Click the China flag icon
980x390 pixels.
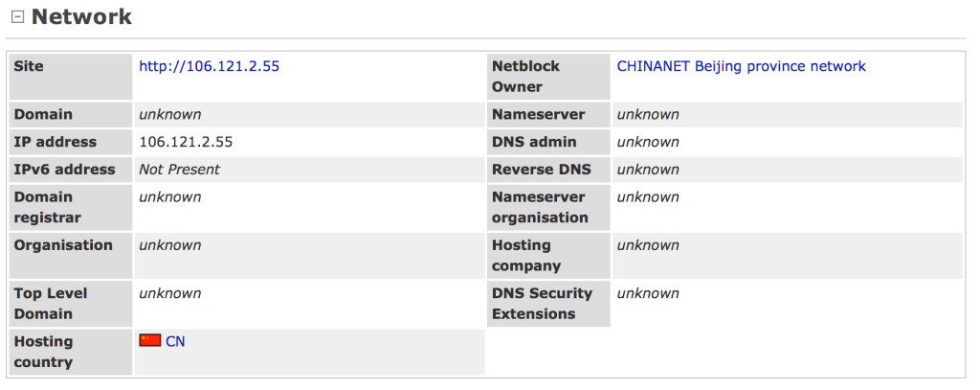[150, 340]
